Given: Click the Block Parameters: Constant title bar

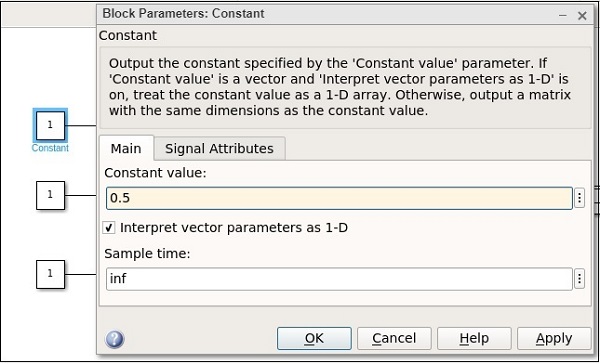Looking at the screenshot, I should [x=325, y=15].
